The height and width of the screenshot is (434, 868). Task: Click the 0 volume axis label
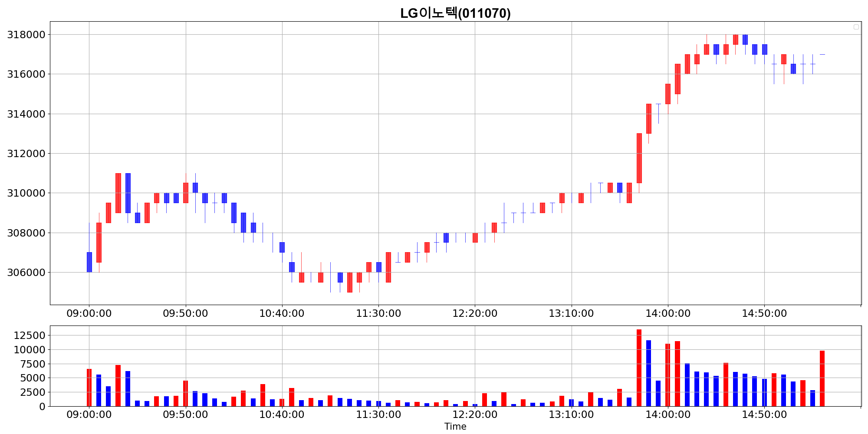[x=42, y=407]
